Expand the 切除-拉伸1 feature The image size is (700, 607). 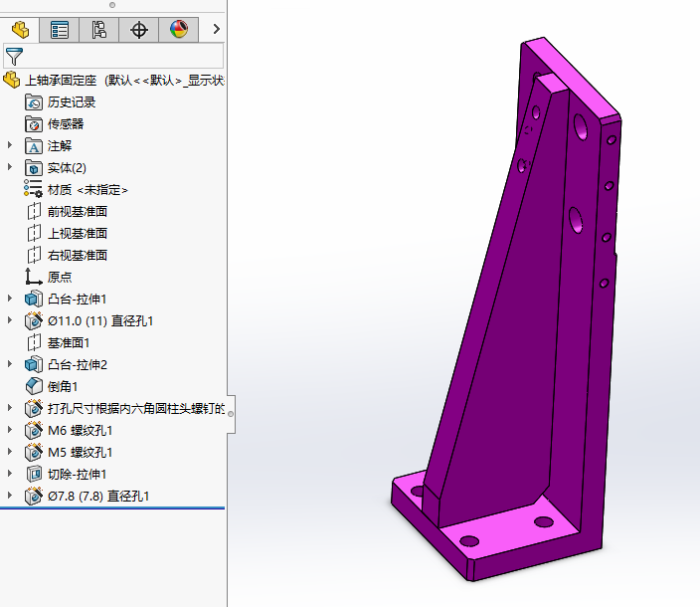click(x=10, y=474)
